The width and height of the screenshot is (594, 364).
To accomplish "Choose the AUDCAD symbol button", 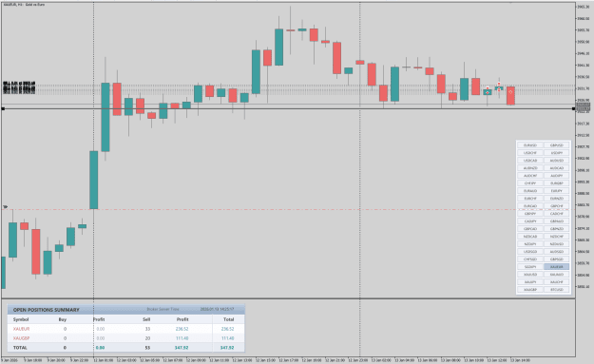I will click(x=556, y=168).
